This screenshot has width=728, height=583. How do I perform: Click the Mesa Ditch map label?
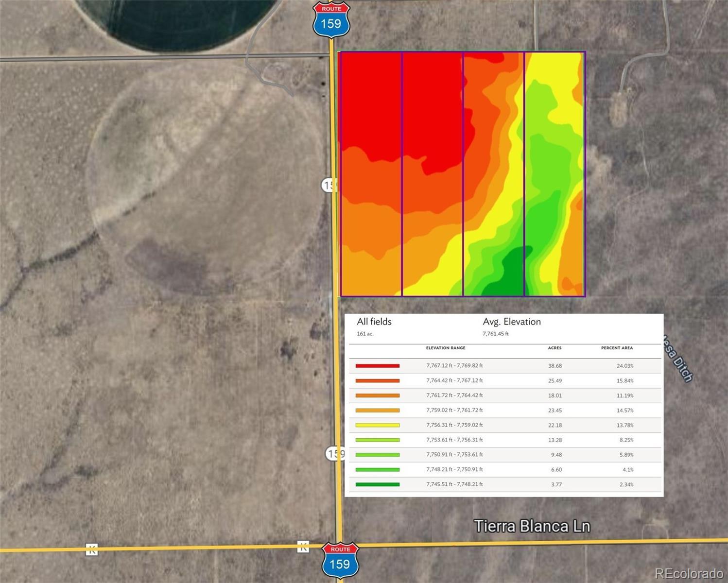coord(677,359)
